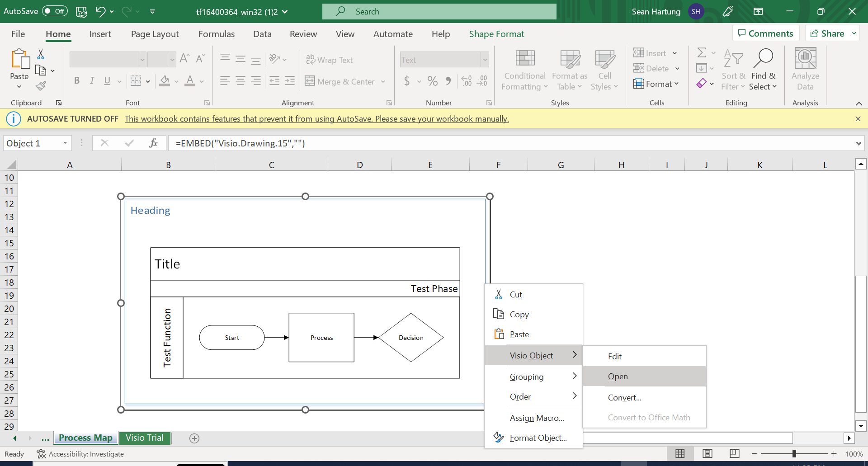The width and height of the screenshot is (868, 466).
Task: Toggle Wrap Text
Action: click(329, 60)
